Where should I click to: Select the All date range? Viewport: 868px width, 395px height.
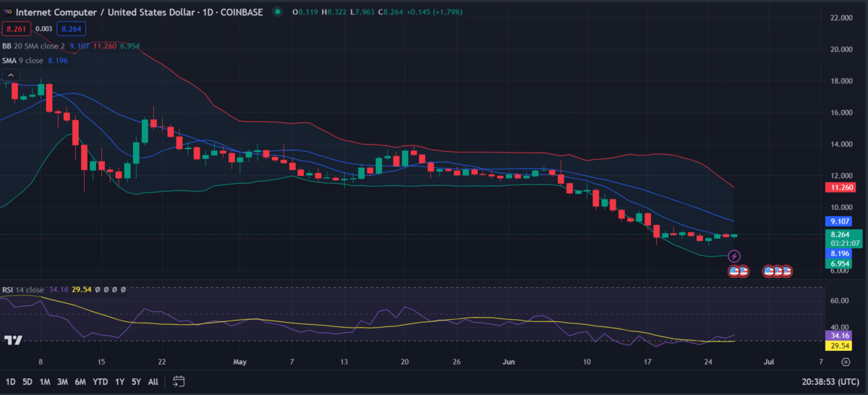click(153, 381)
